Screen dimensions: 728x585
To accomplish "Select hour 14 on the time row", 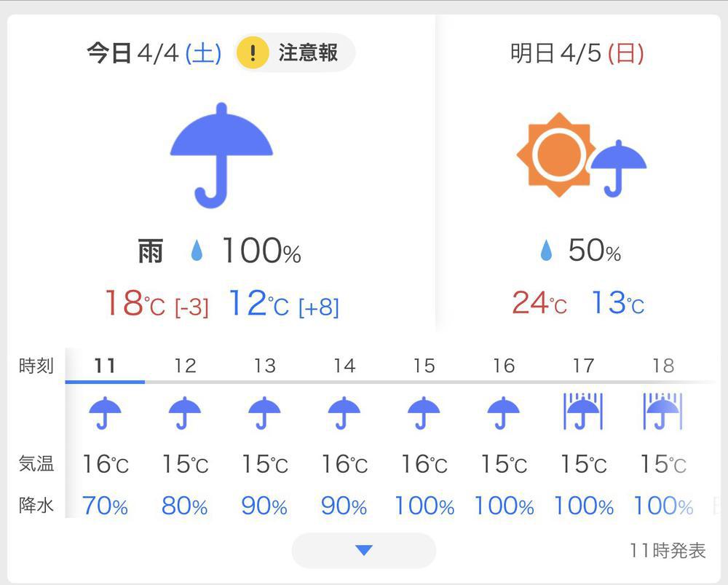I will pyautogui.click(x=344, y=366).
